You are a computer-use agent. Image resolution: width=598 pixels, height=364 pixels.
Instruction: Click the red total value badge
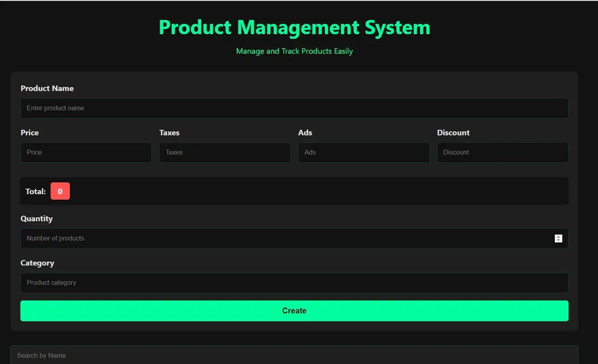click(60, 191)
